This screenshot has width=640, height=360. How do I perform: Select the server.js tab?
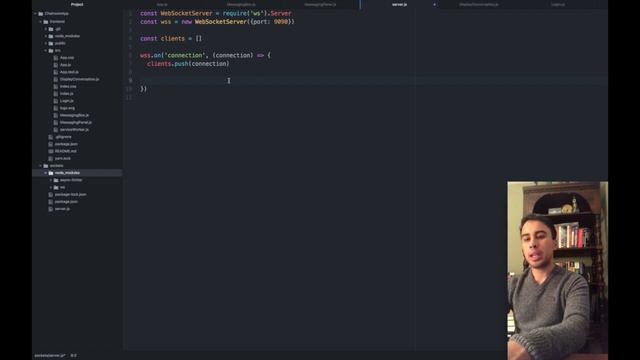tap(399, 4)
